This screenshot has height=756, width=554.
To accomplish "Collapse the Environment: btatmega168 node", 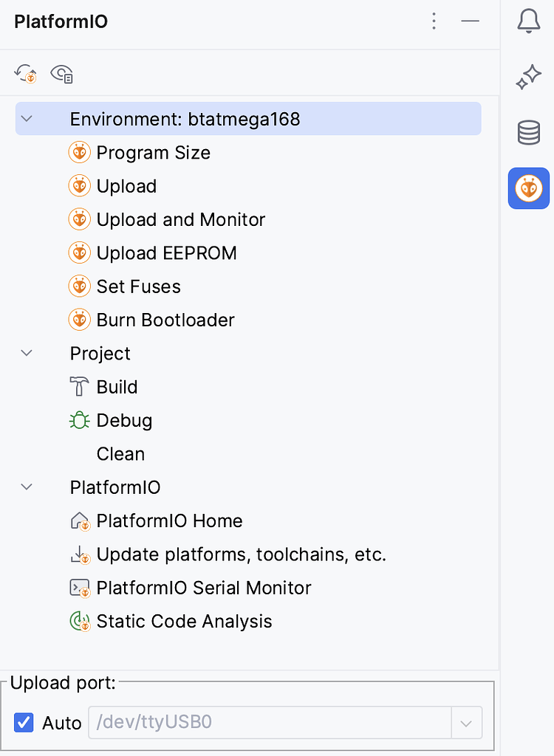I will pyautogui.click(x=27, y=118).
